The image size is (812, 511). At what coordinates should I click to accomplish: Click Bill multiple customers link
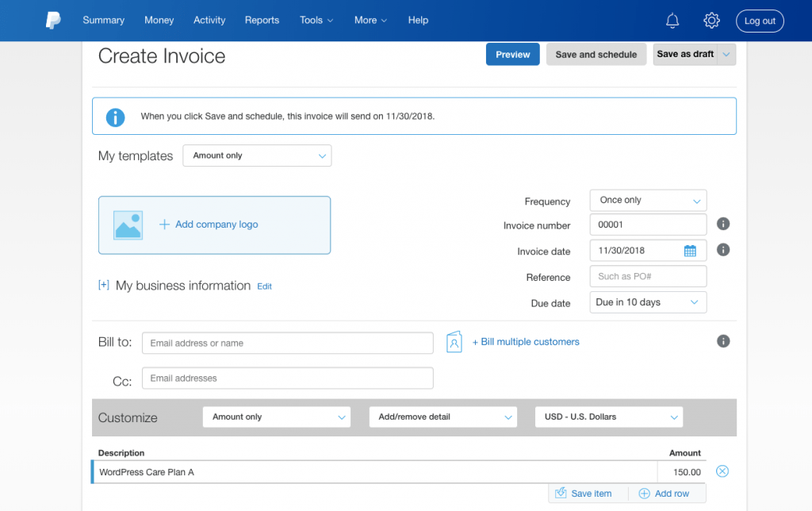[526, 342]
